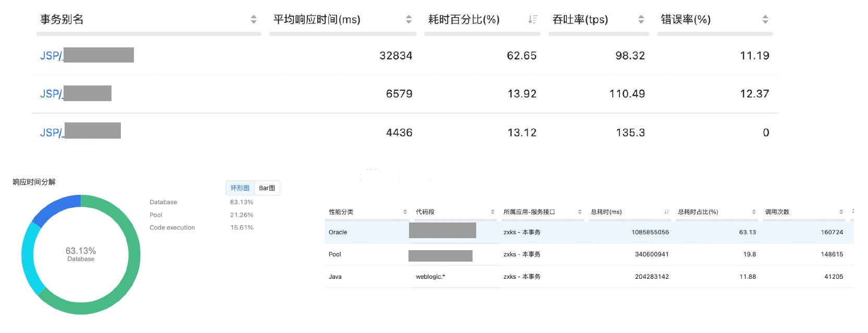Sort the lower table by 性能分类

405,212
